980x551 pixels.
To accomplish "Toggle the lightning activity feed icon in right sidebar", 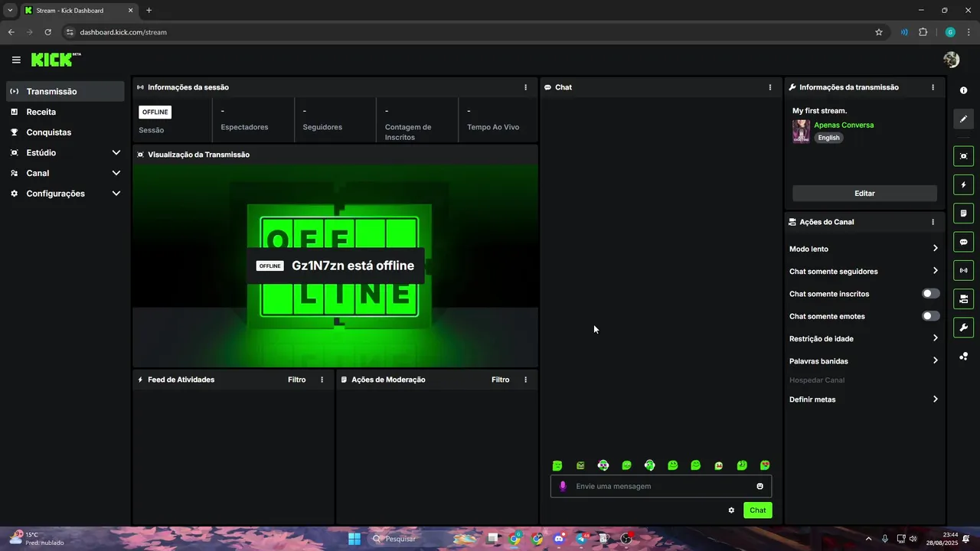I will (963, 184).
